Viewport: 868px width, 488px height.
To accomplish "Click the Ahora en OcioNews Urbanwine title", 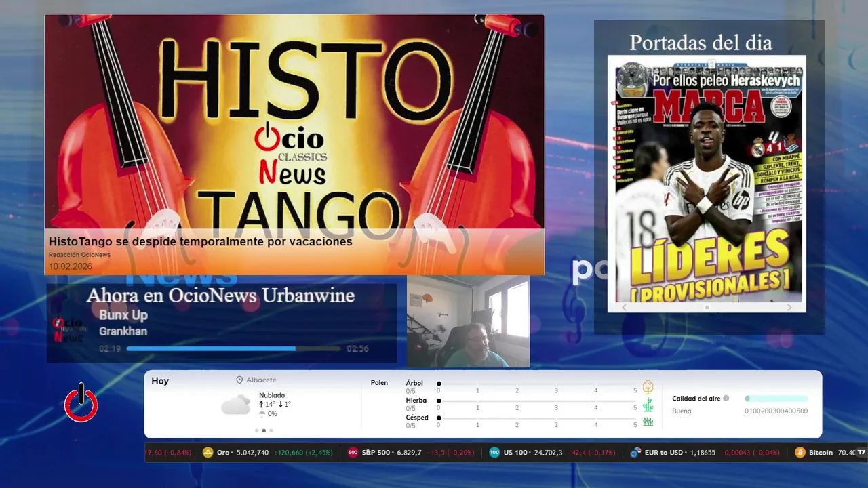I will (220, 296).
